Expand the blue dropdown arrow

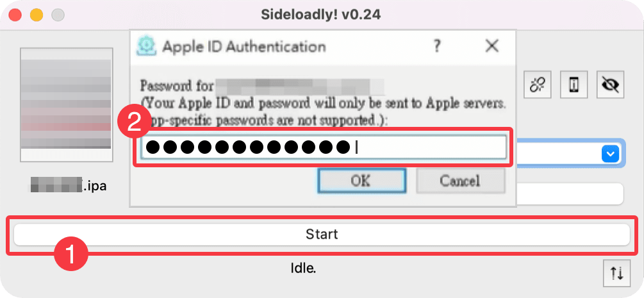point(611,154)
